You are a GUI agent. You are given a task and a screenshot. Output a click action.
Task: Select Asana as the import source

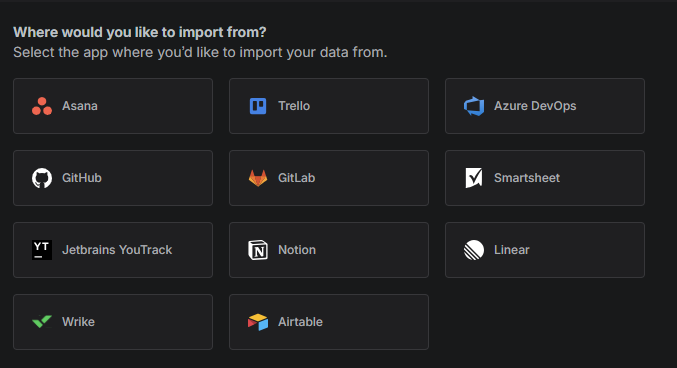[x=113, y=106]
